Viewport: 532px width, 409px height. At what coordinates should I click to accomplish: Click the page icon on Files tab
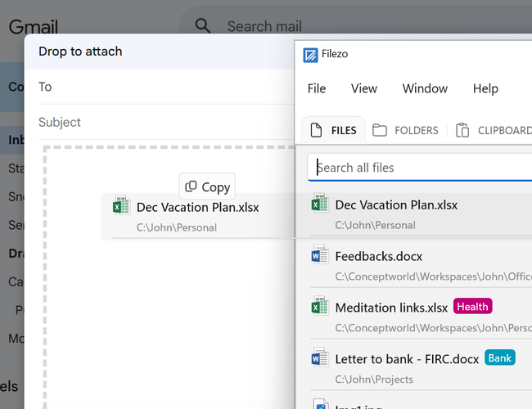[x=316, y=130]
